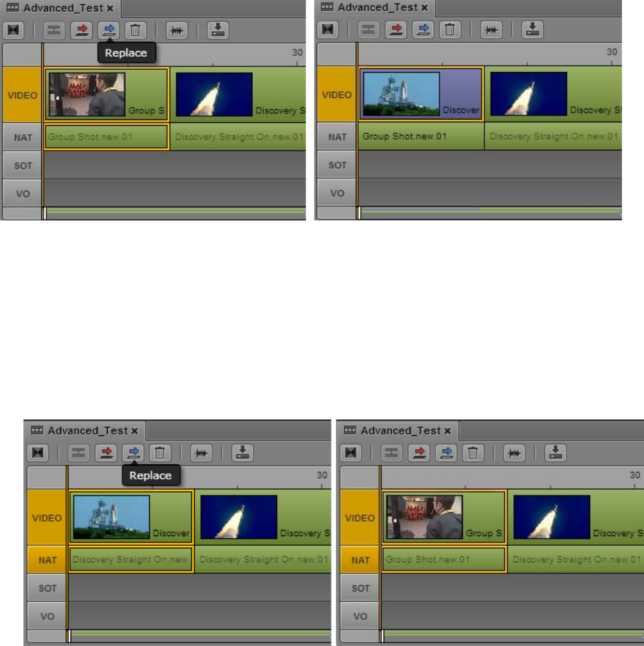
Task: Close the Advanced_Test tab in bottom-right panel
Action: tap(448, 431)
